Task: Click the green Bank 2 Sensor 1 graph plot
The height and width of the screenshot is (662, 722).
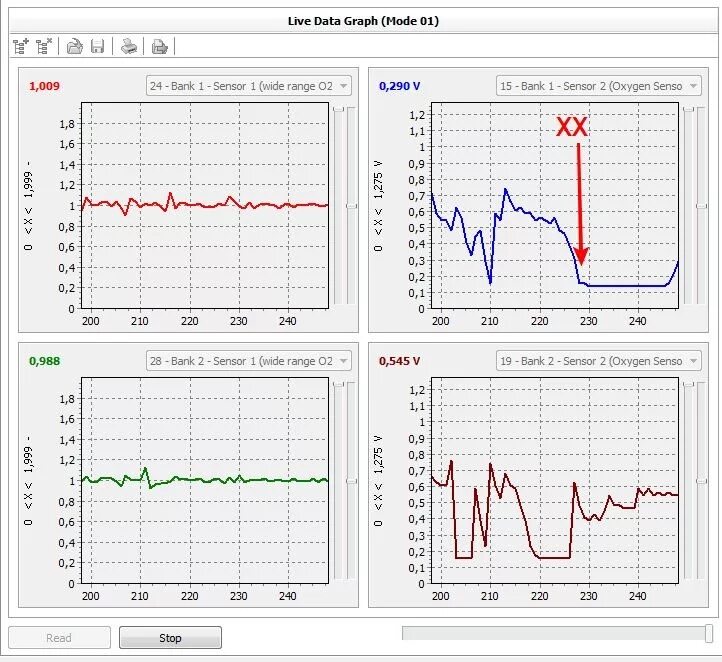Action: click(x=205, y=480)
